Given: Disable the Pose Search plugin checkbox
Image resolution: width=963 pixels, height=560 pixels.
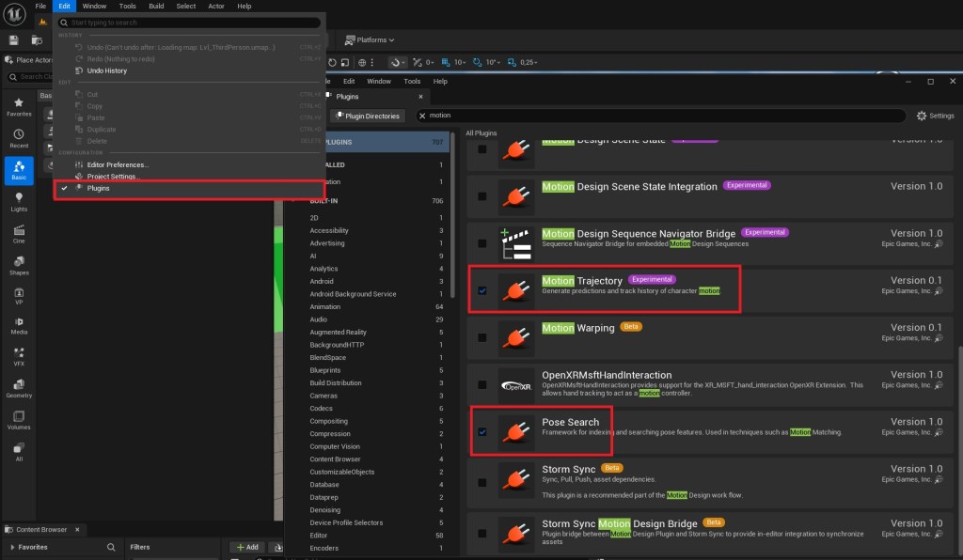Looking at the screenshot, I should (482, 432).
